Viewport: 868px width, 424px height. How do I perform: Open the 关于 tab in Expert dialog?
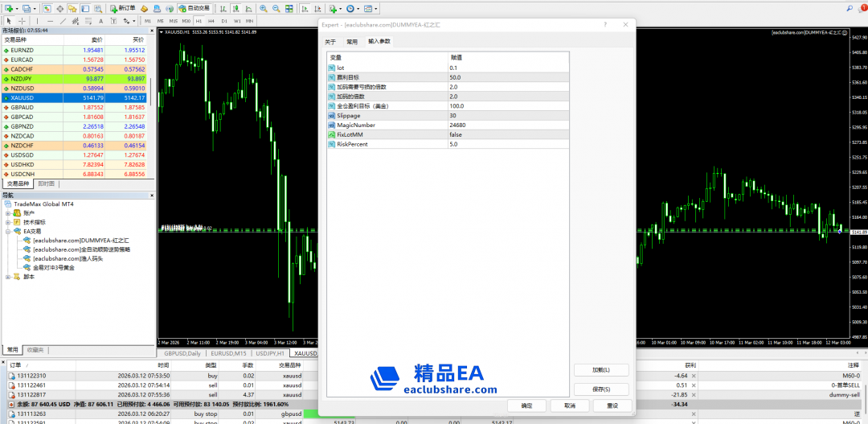(x=330, y=41)
